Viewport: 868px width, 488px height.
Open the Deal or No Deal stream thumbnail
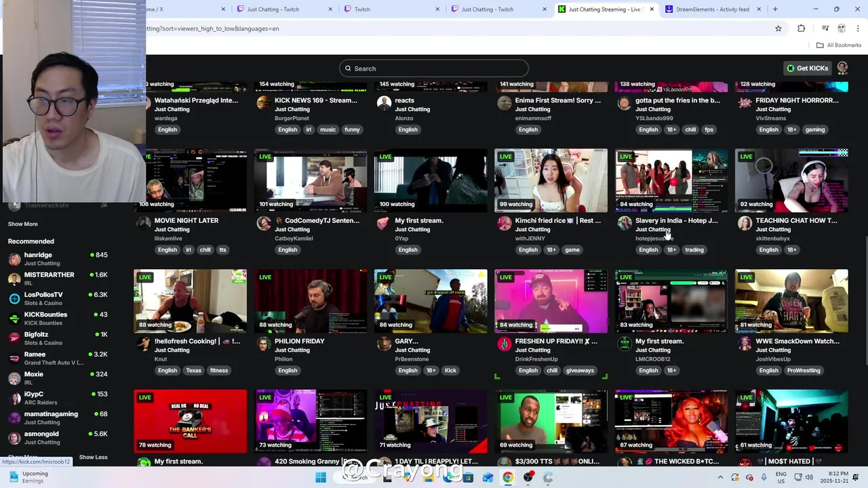tap(190, 421)
